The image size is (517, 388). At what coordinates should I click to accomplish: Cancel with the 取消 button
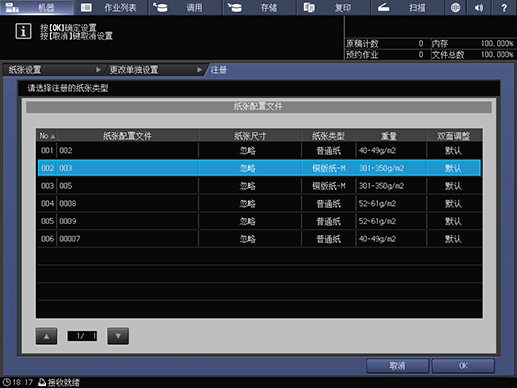397,366
